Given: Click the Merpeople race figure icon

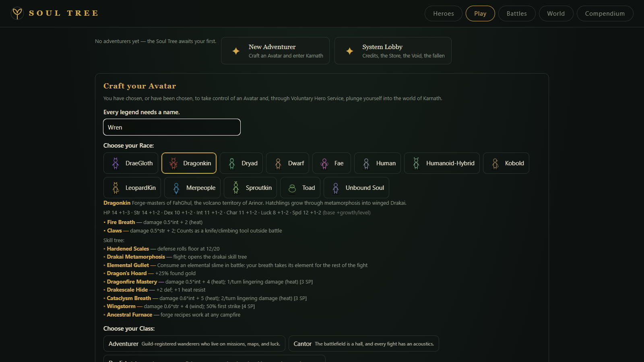Looking at the screenshot, I should [x=176, y=188].
